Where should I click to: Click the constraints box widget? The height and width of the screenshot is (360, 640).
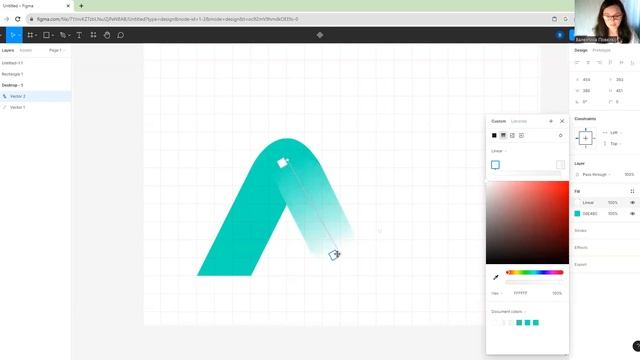point(585,138)
